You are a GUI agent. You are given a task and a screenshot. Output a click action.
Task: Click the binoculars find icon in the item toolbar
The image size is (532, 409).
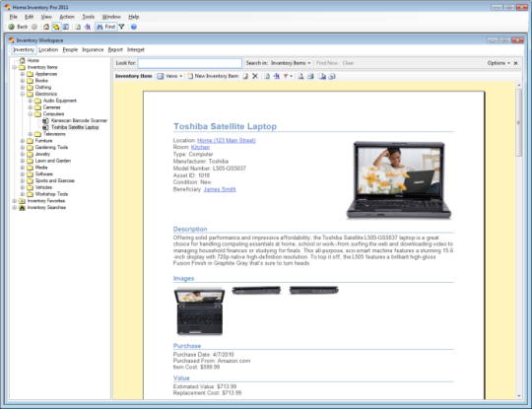[x=277, y=76]
